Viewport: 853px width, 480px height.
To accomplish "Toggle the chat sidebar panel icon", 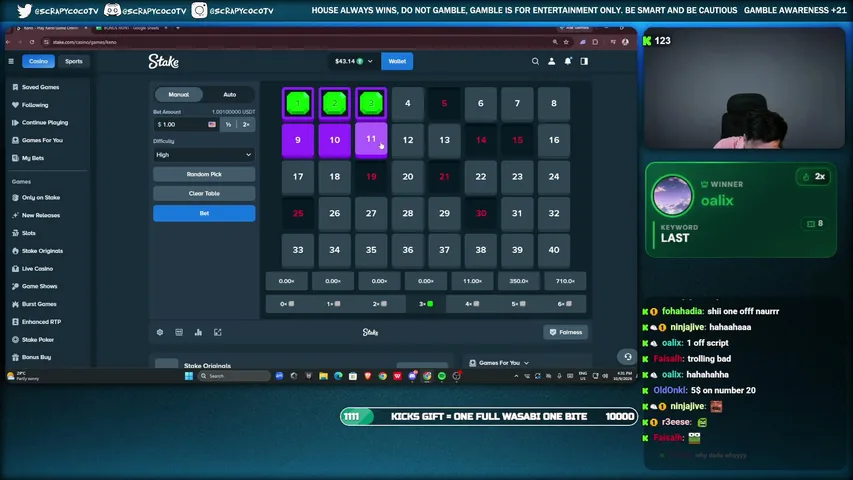I will (x=584, y=61).
